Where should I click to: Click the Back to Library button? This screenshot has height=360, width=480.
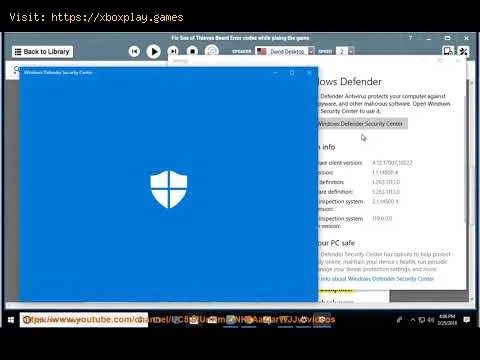(42, 52)
